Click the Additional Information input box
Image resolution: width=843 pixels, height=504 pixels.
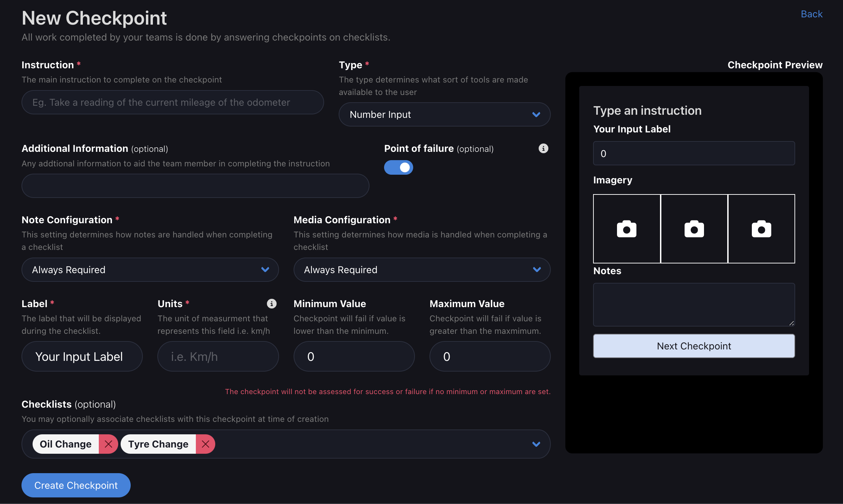pos(195,186)
